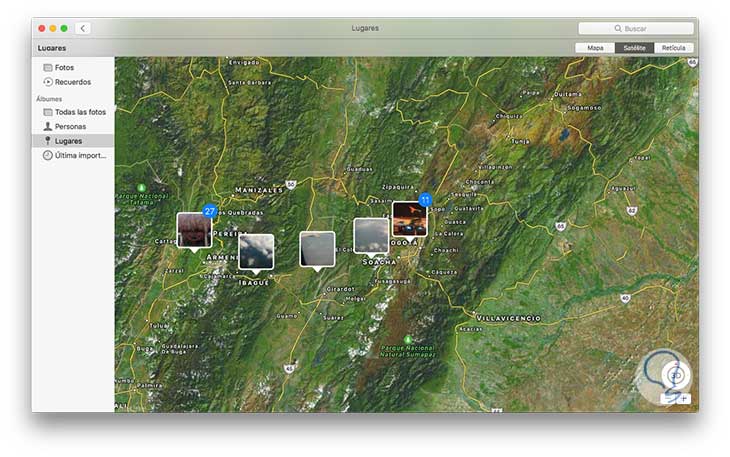Click the Manizales city label
The height and width of the screenshot is (457, 730).
259,190
